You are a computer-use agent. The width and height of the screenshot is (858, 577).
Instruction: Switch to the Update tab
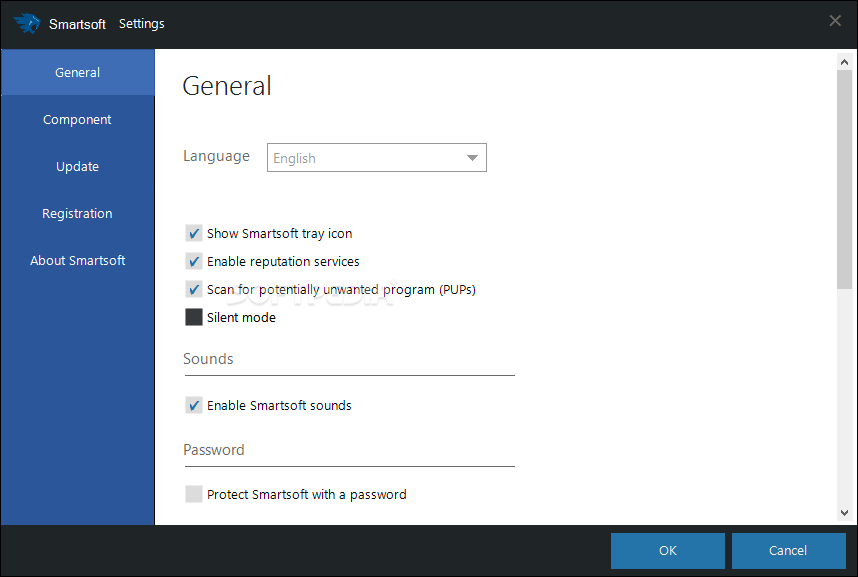[x=78, y=166]
